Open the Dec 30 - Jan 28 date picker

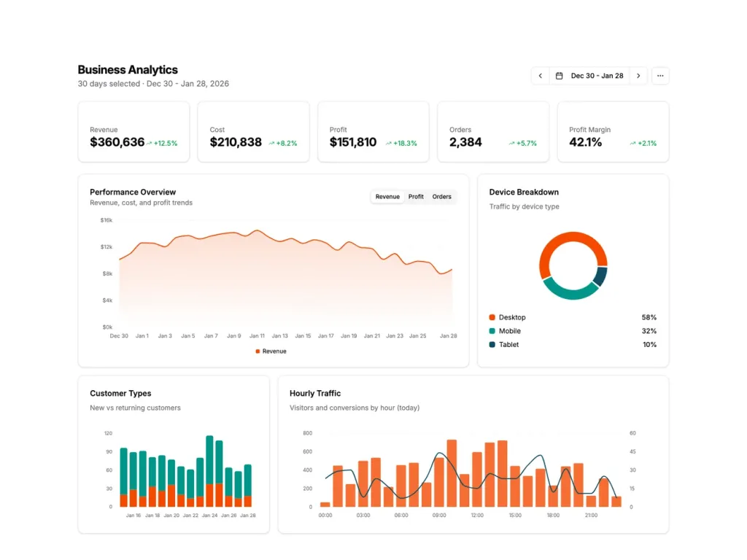597,76
